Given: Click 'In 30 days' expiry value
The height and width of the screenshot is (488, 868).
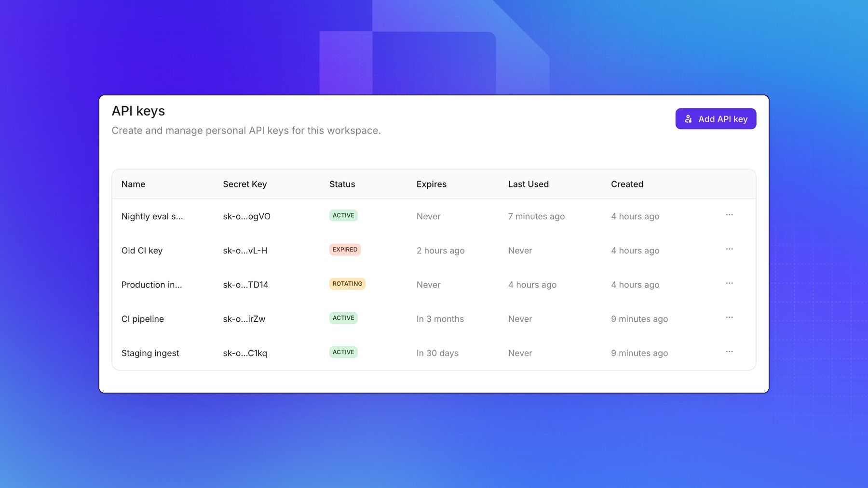Looking at the screenshot, I should pos(437,353).
